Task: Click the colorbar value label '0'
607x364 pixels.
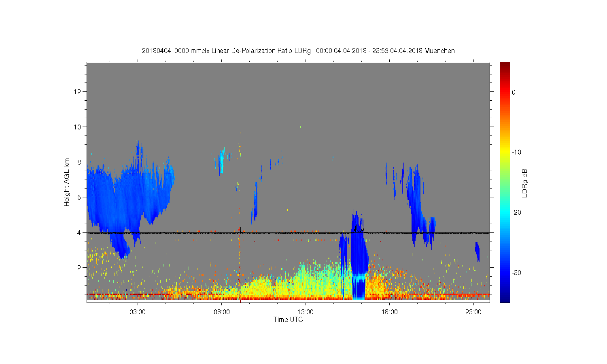Action: pyautogui.click(x=514, y=92)
